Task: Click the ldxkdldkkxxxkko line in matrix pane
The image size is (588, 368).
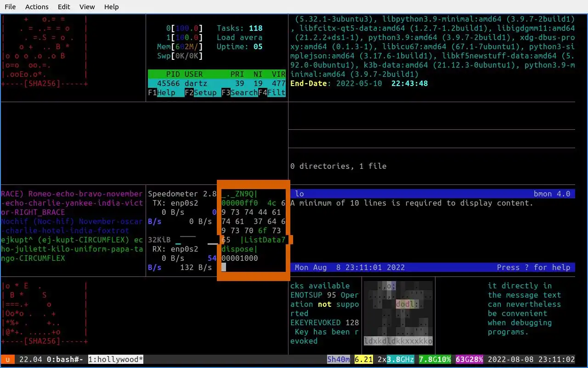Action: pos(398,341)
